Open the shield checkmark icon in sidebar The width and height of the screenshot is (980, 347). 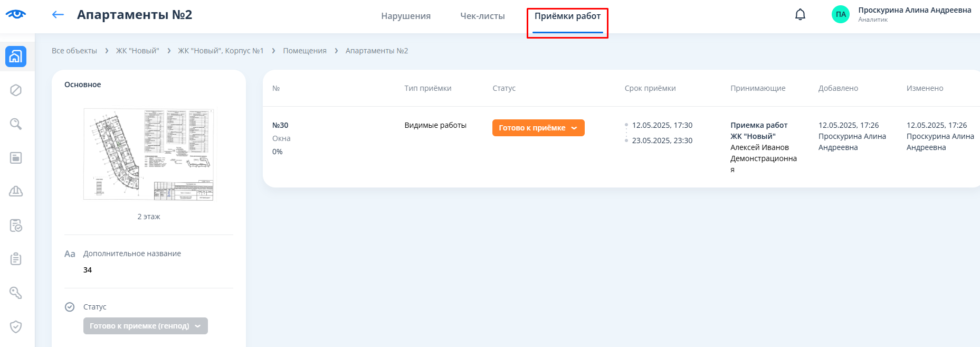[16, 326]
